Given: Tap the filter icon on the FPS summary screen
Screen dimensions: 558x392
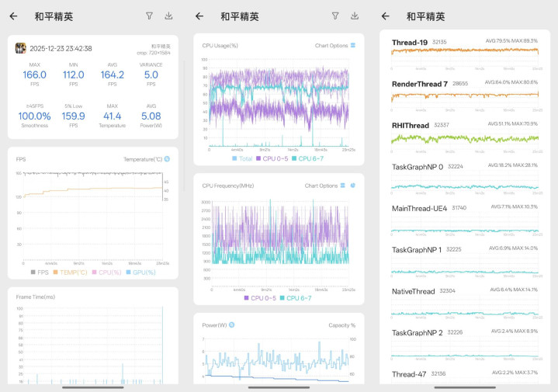Looking at the screenshot, I should pyautogui.click(x=149, y=16).
